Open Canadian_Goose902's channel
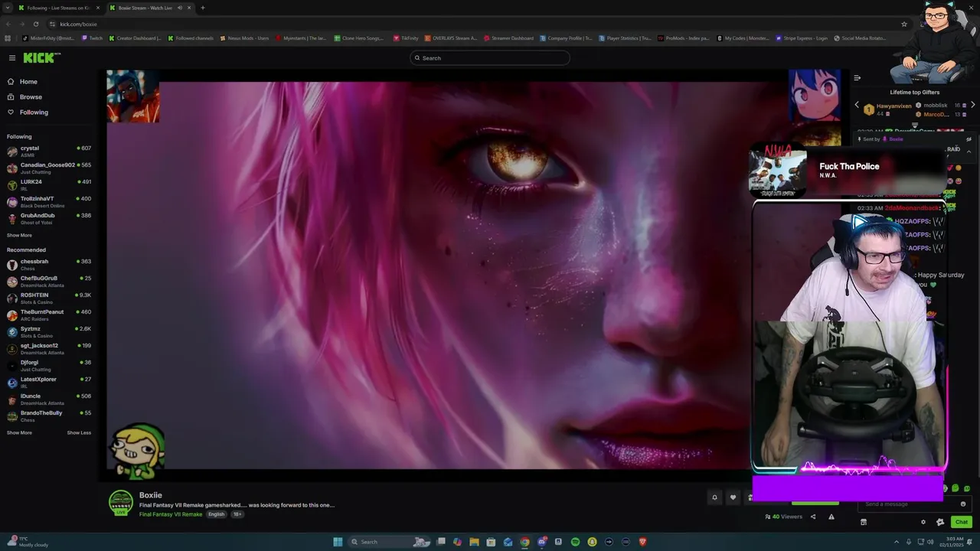This screenshot has height=551, width=980. coord(49,168)
